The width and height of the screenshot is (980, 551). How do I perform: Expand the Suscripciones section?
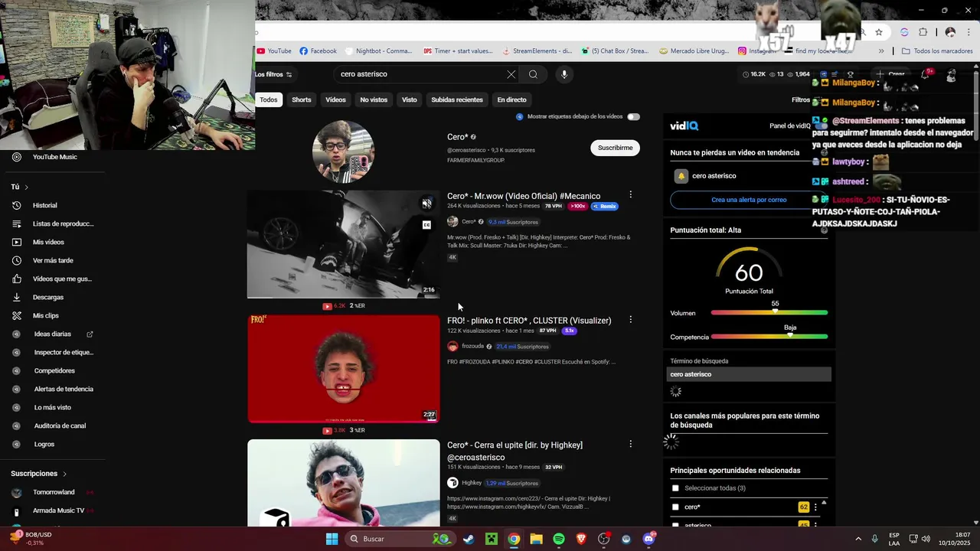(39, 474)
